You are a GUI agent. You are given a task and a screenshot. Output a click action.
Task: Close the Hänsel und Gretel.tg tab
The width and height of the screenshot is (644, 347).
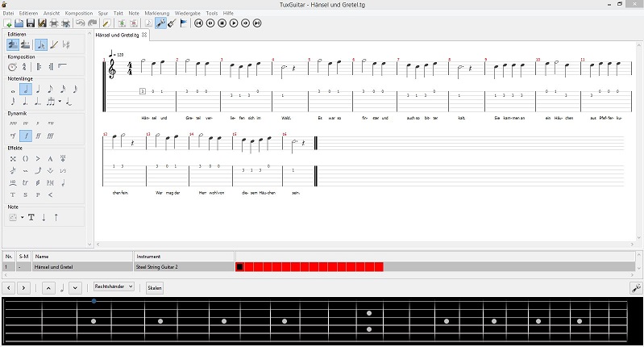point(144,35)
